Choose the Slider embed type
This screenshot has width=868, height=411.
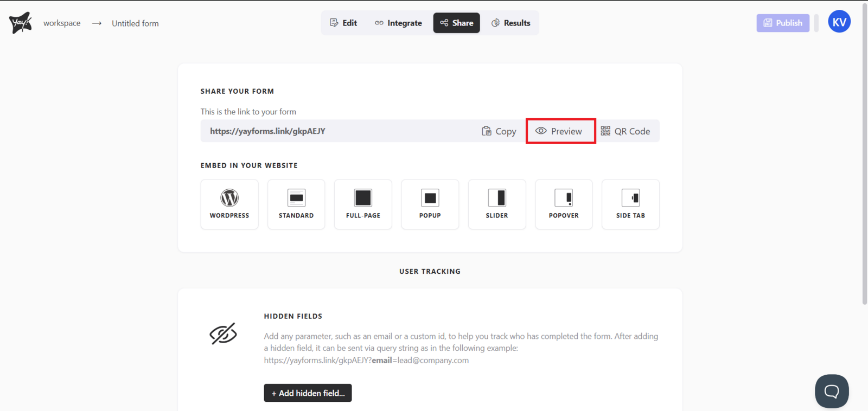click(x=497, y=204)
